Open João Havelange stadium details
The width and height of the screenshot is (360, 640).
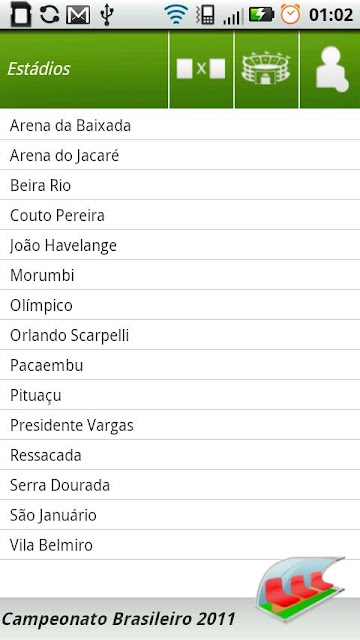[x=180, y=245]
